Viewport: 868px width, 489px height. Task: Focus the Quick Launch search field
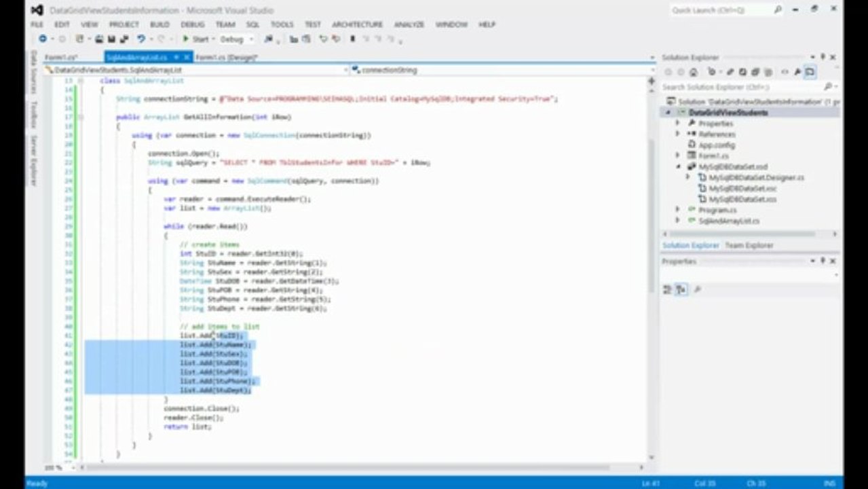tap(721, 10)
